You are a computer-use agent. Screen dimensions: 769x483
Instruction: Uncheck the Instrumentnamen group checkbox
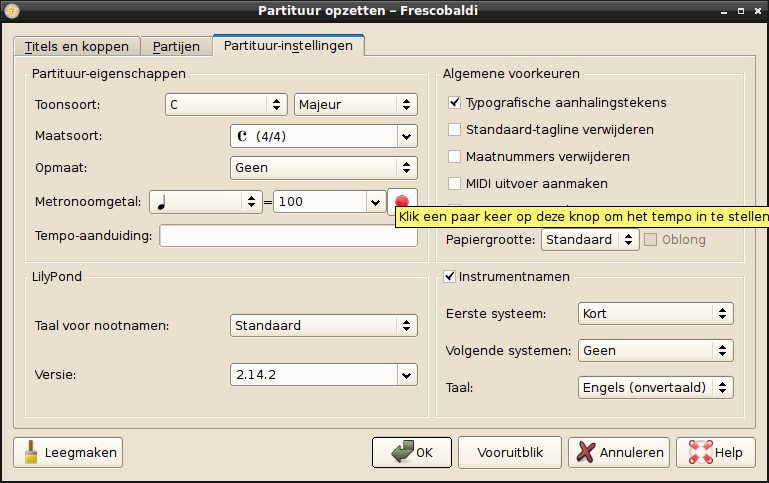click(450, 276)
